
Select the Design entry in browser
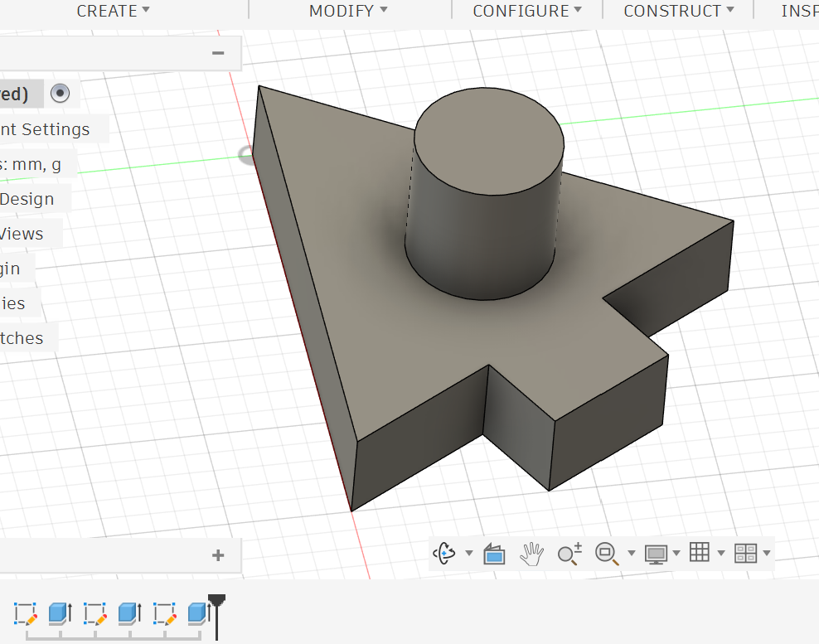click(x=27, y=199)
